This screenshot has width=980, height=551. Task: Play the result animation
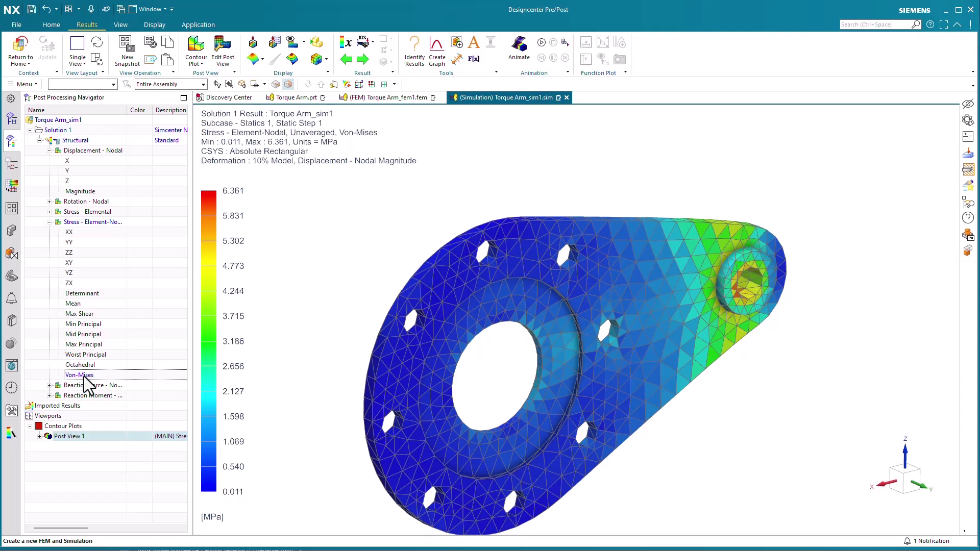coord(542,42)
